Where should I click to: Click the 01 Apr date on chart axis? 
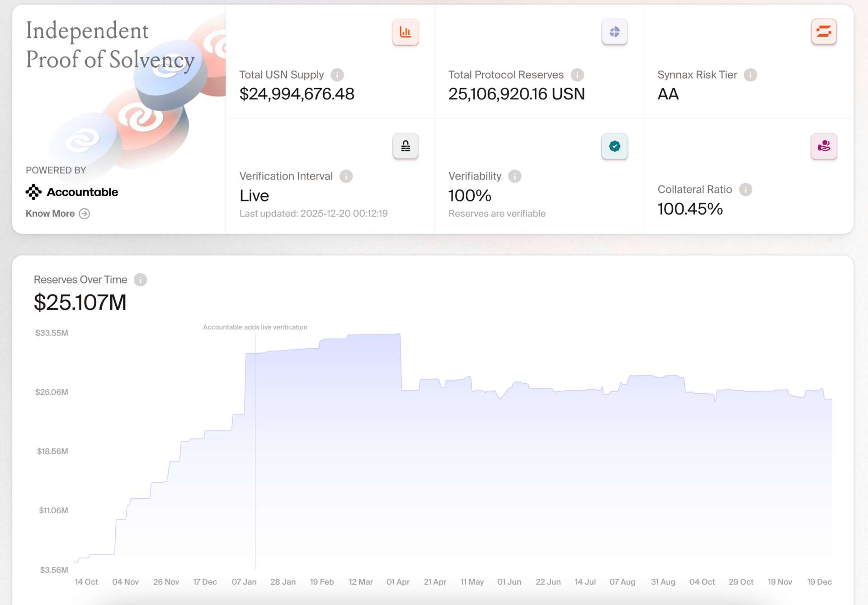click(x=398, y=582)
